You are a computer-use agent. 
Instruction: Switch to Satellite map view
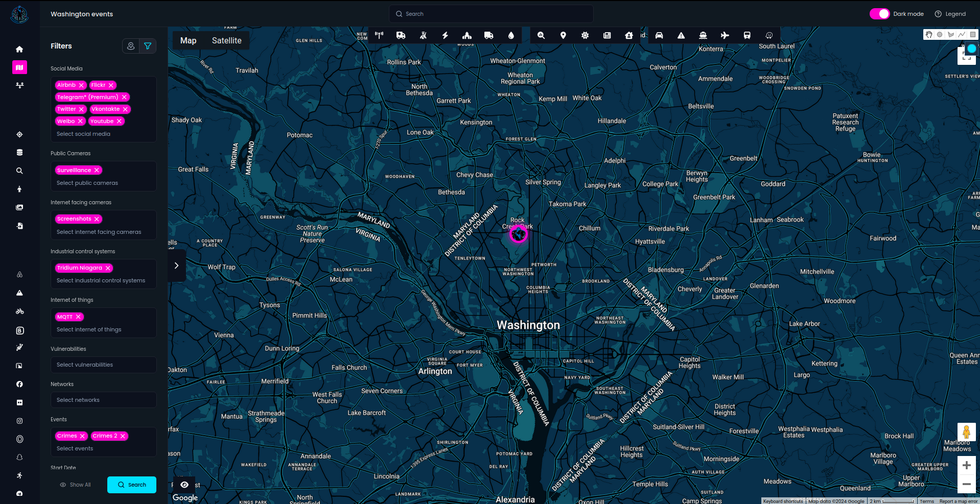tap(227, 40)
